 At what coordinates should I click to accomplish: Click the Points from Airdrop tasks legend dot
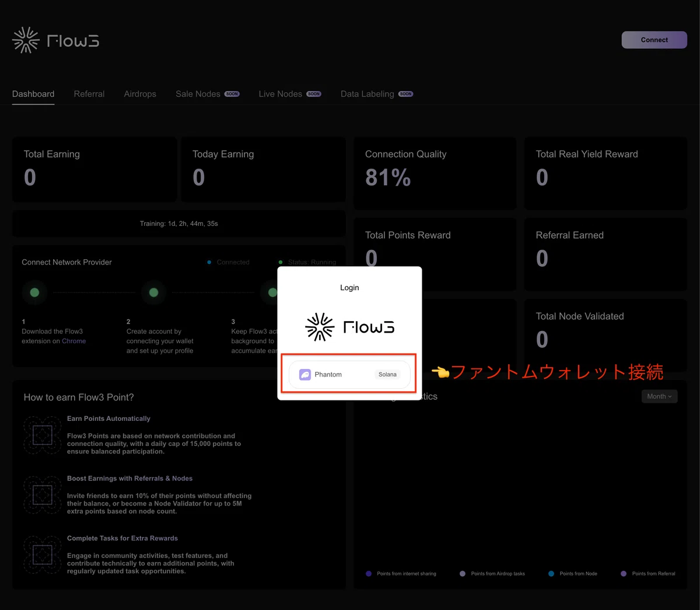463,574
